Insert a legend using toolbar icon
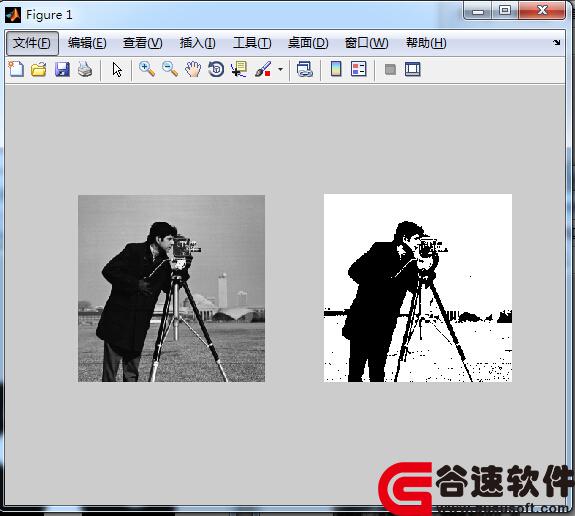The width and height of the screenshot is (575, 516). 358,69
